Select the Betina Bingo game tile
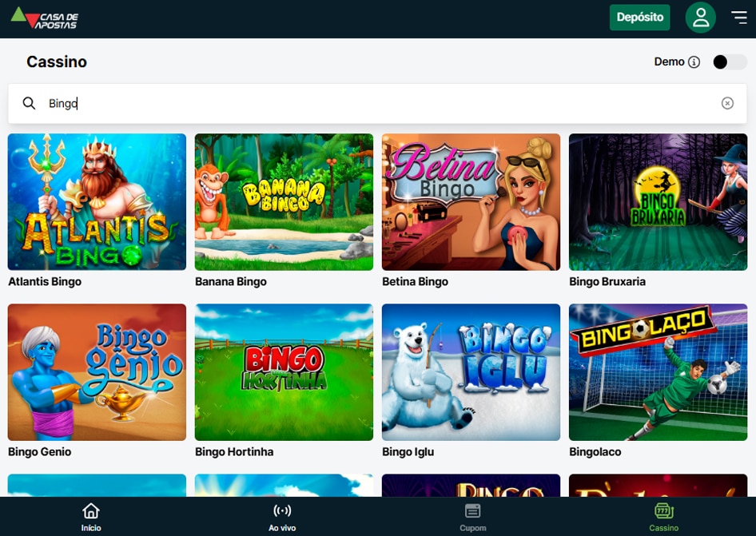This screenshot has height=536, width=756. tap(471, 202)
